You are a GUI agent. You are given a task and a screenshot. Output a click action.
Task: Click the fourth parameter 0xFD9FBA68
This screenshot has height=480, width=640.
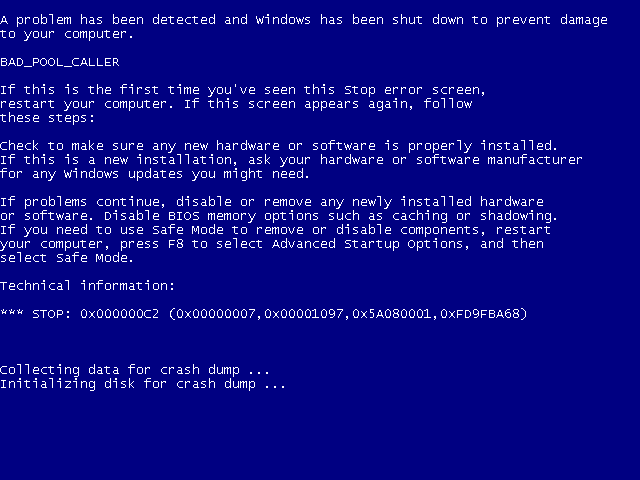(480, 314)
